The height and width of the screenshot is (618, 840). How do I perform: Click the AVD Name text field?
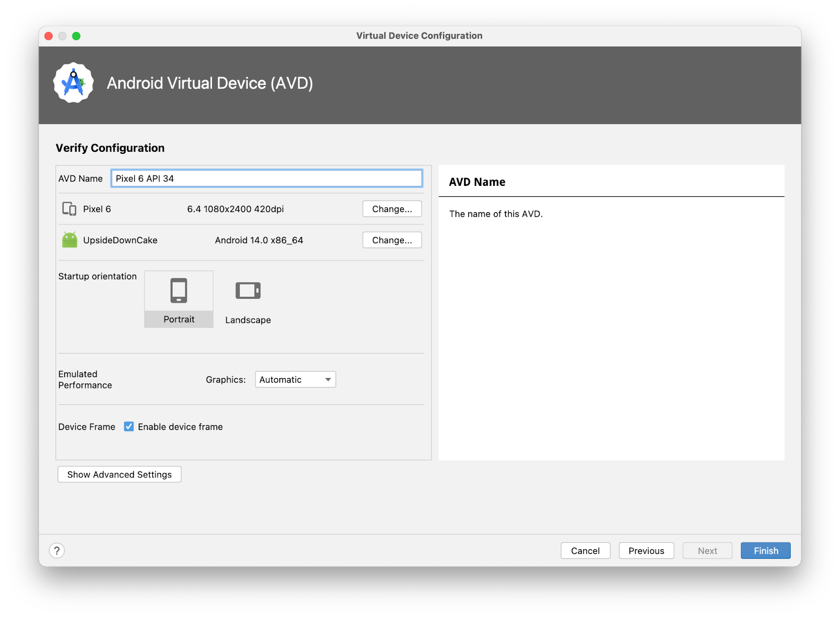click(x=266, y=179)
